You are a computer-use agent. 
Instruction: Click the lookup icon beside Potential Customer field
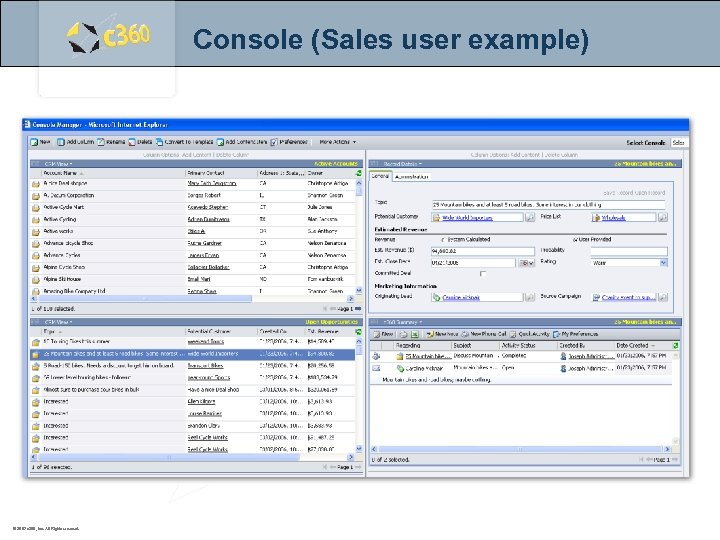point(529,217)
